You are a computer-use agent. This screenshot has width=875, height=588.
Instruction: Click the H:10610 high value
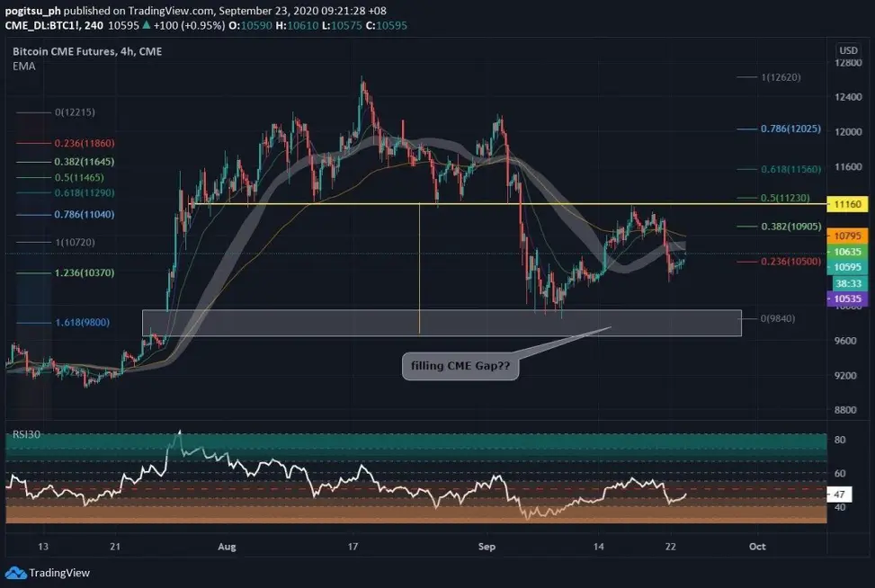point(297,25)
